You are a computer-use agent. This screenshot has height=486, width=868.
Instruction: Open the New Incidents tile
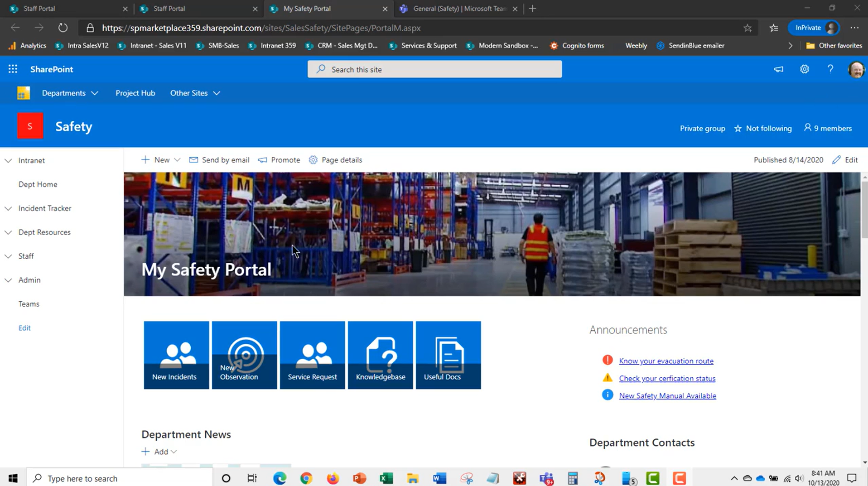[176, 355]
